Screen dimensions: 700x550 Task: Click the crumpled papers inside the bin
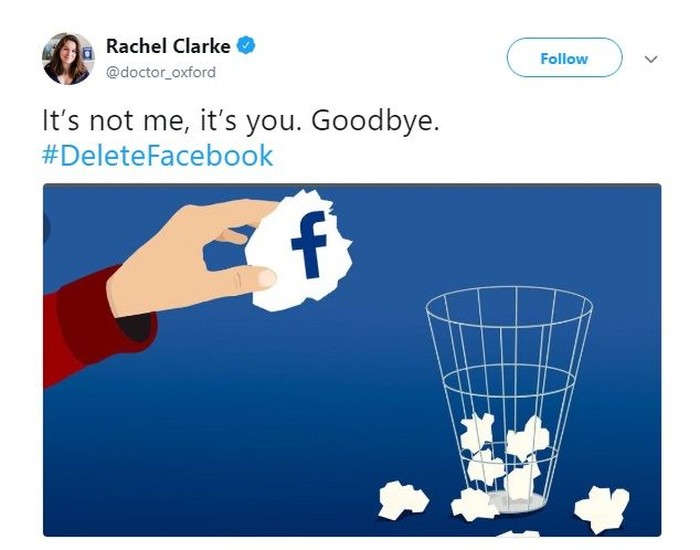[506, 455]
